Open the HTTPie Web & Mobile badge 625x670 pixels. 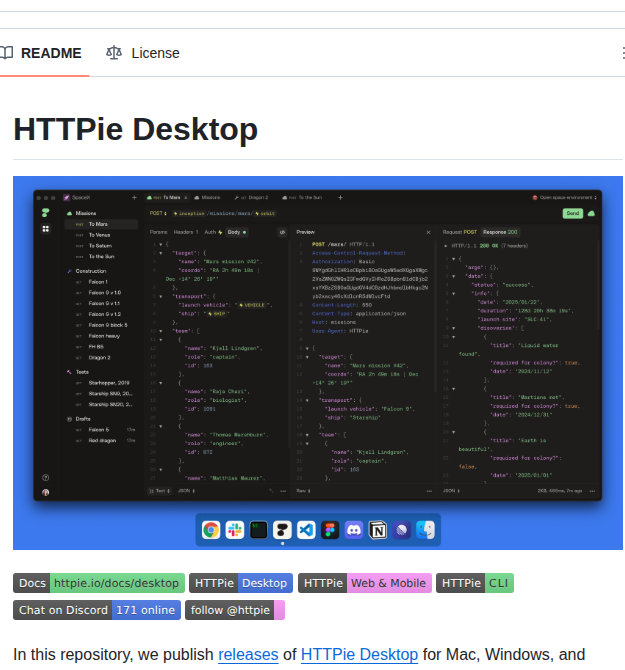[x=365, y=583]
